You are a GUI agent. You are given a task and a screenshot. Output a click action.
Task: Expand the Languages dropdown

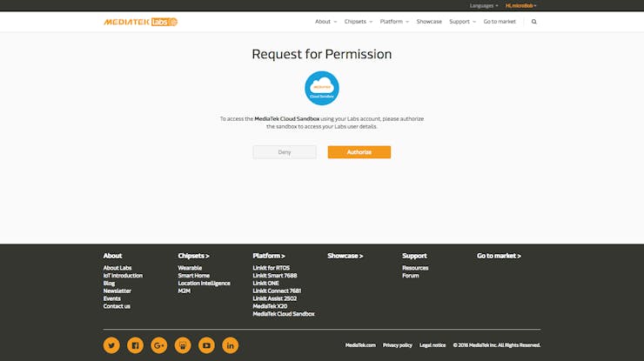[x=484, y=6]
